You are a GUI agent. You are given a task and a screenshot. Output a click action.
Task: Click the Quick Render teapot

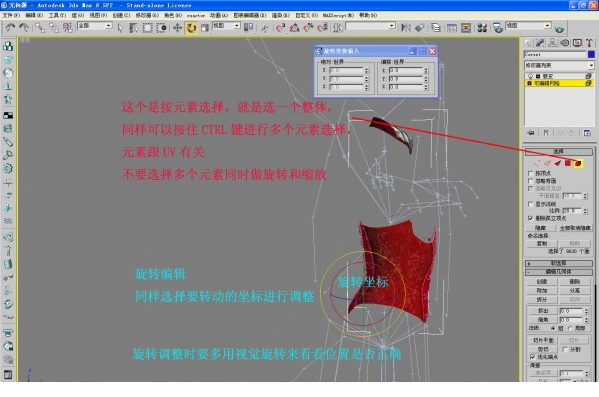[560, 28]
